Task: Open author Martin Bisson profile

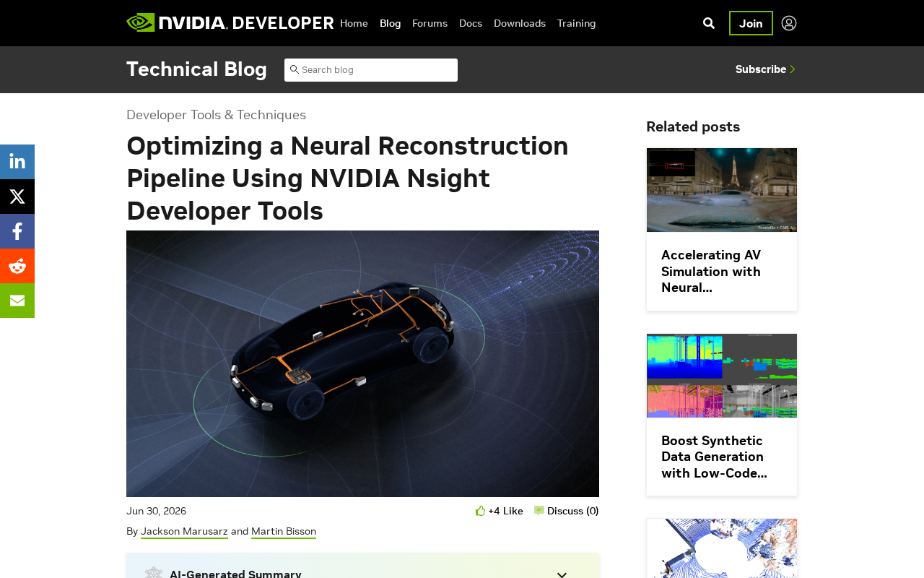Action: pyautogui.click(x=284, y=531)
